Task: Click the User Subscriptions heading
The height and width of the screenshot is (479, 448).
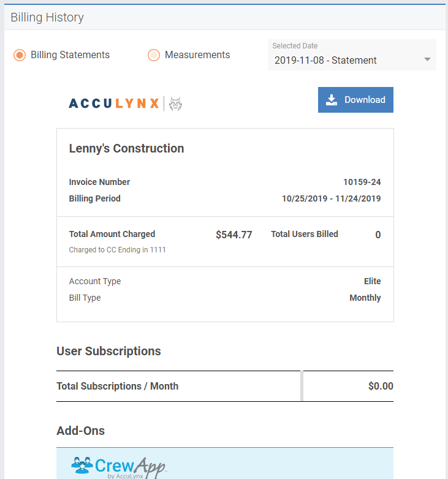Action: coord(109,352)
